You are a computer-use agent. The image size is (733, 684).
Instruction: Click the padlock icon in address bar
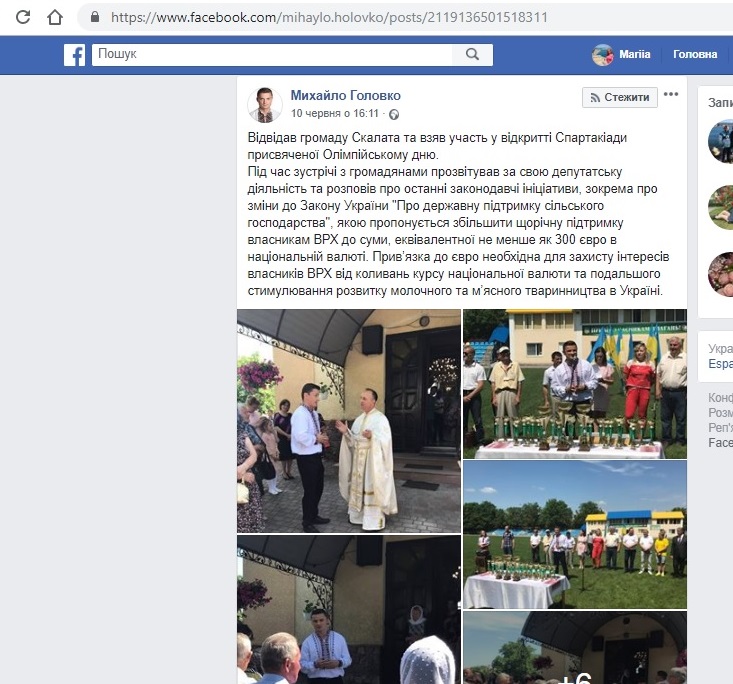pyautogui.click(x=95, y=17)
